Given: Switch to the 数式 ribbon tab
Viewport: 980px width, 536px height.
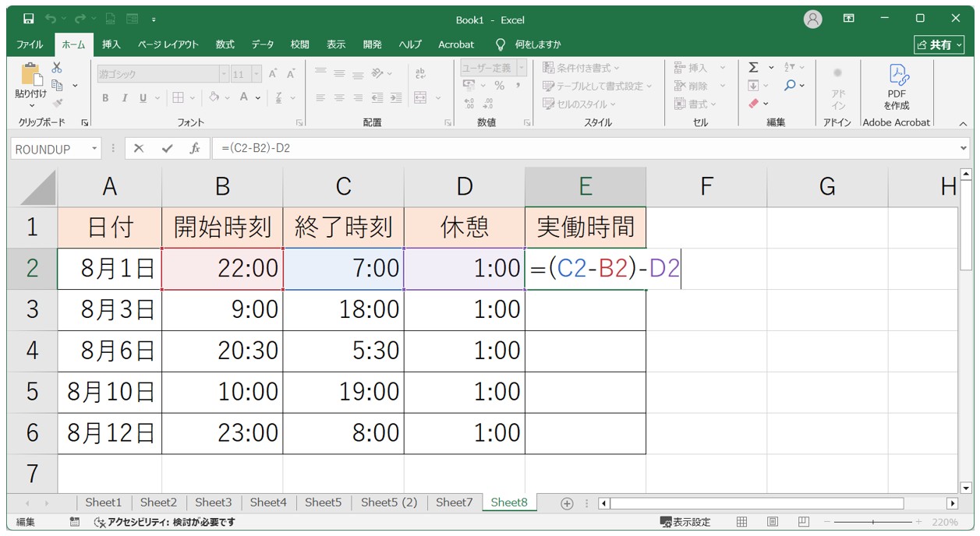Looking at the screenshot, I should click(225, 44).
